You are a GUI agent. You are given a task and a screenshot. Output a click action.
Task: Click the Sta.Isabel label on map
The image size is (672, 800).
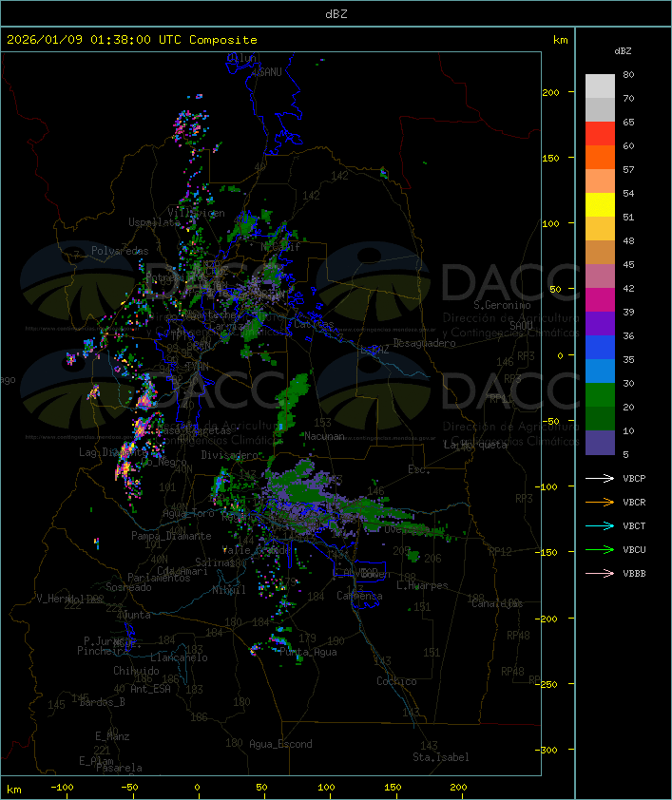click(440, 757)
